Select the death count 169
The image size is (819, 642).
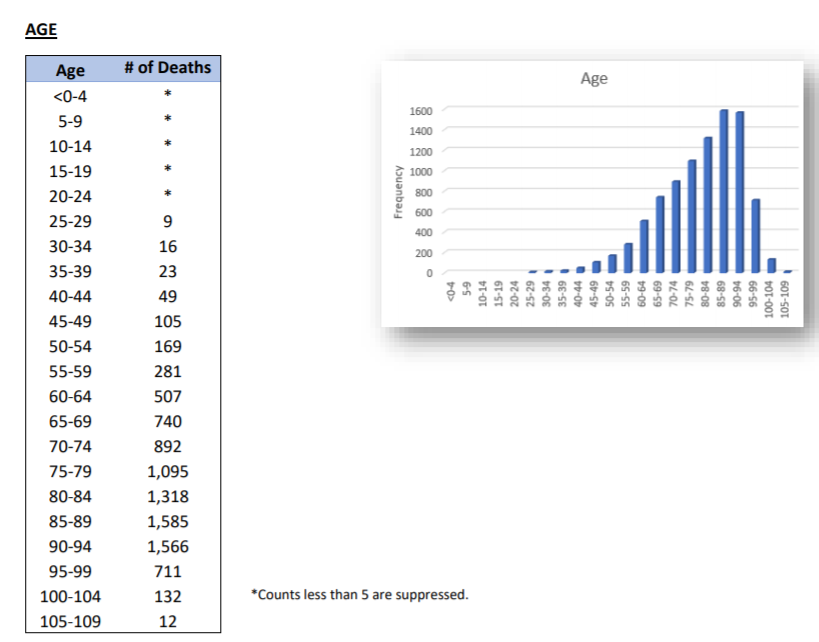[168, 347]
